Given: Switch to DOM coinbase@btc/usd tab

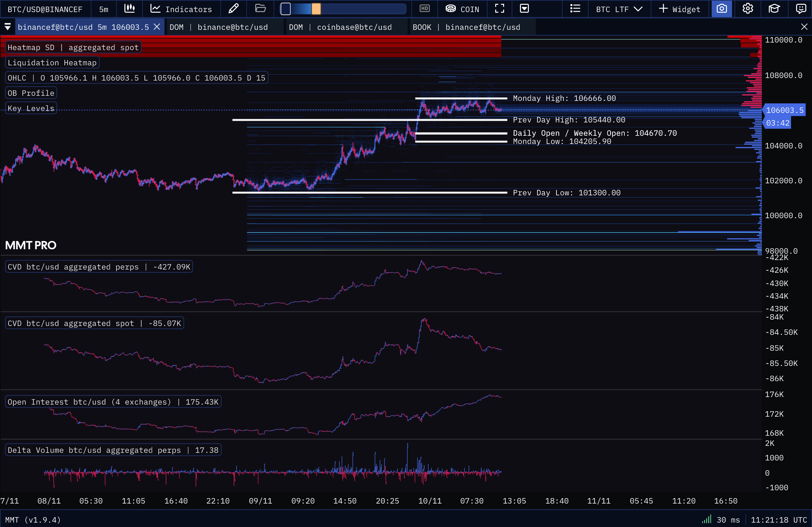Looking at the screenshot, I should pos(340,27).
